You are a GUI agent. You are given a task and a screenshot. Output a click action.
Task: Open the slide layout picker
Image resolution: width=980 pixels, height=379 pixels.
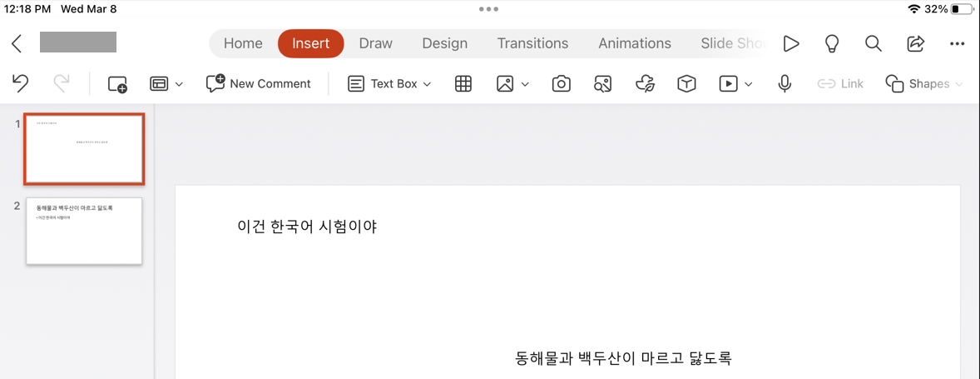(159, 84)
